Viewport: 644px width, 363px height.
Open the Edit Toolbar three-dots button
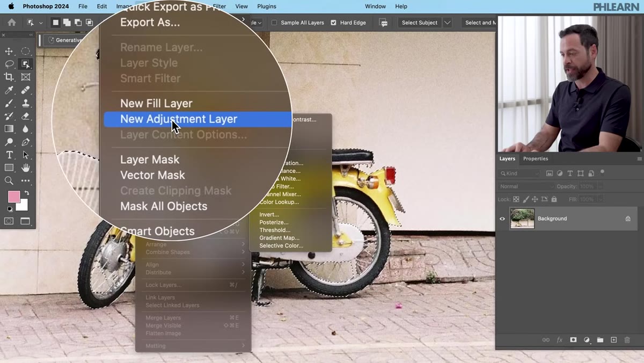point(25,180)
